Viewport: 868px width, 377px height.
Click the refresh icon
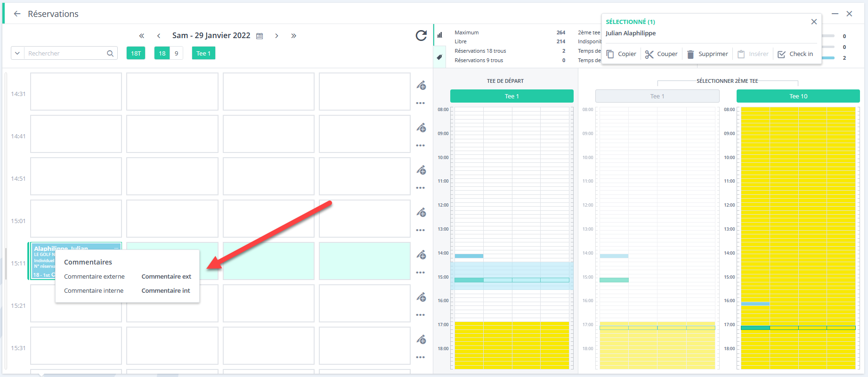click(421, 35)
